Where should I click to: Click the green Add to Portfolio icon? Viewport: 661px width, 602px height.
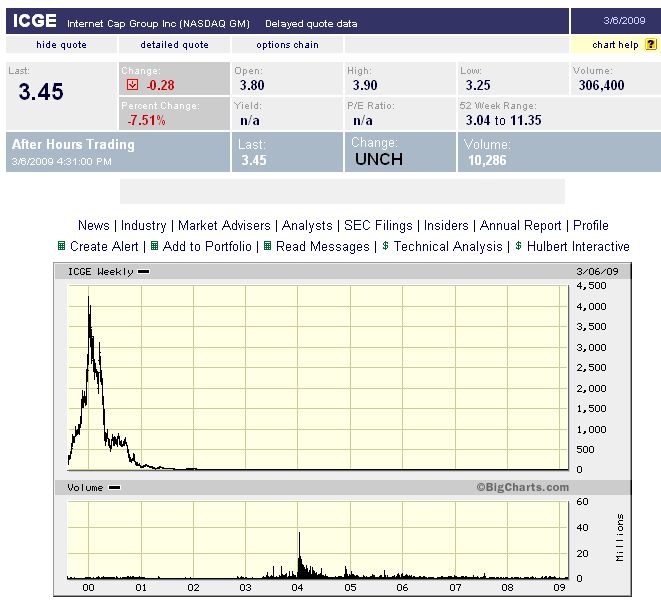tap(154, 245)
